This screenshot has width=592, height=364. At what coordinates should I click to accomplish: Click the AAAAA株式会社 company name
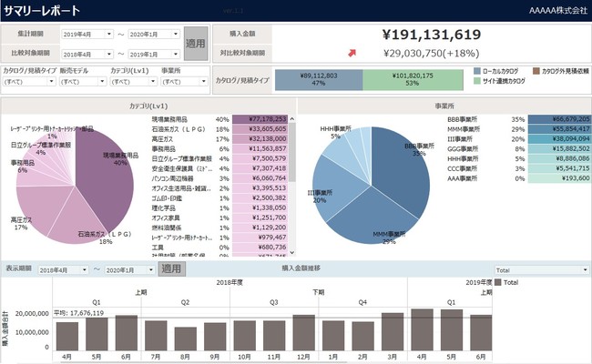pos(558,10)
